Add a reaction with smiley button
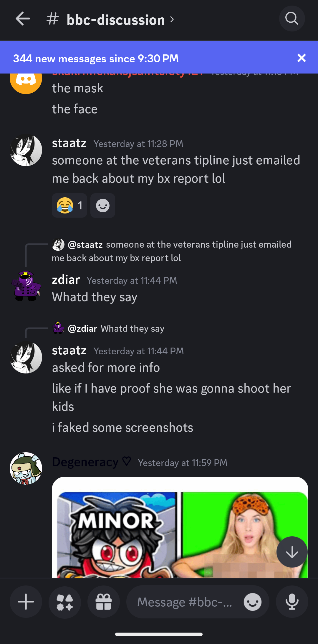 coord(103,205)
